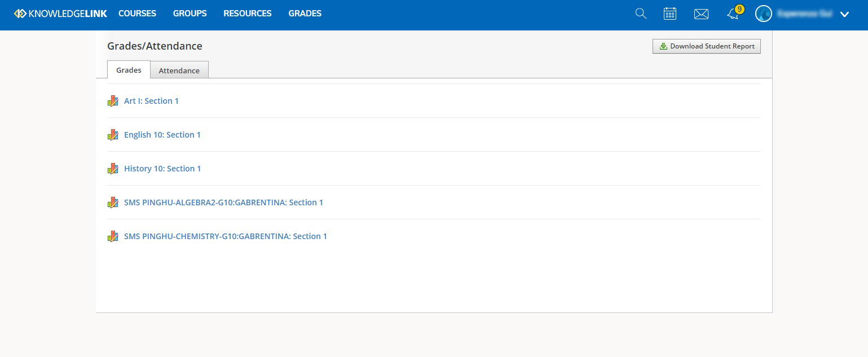Open the GROUPS menu
868x357 pixels.
[x=190, y=14]
